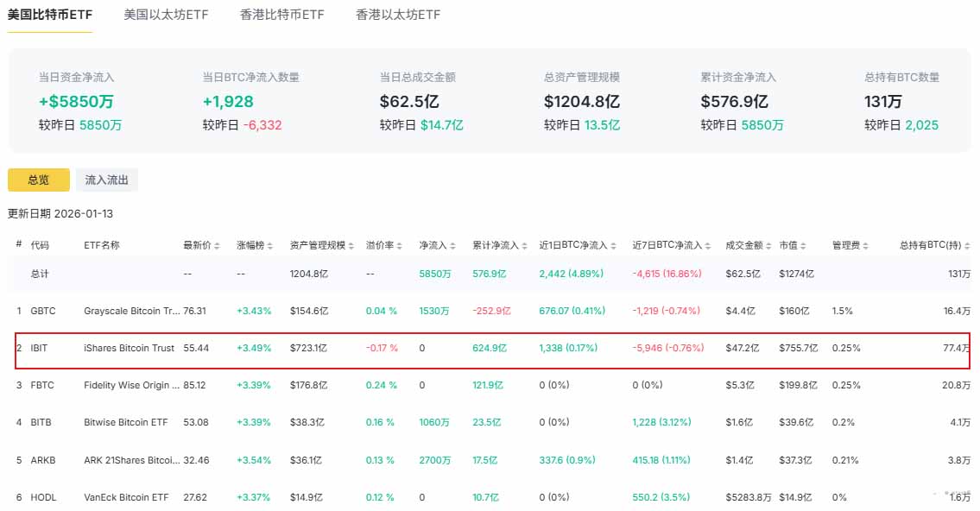
Task: Open the ARKB ticker
Action: tap(43, 460)
